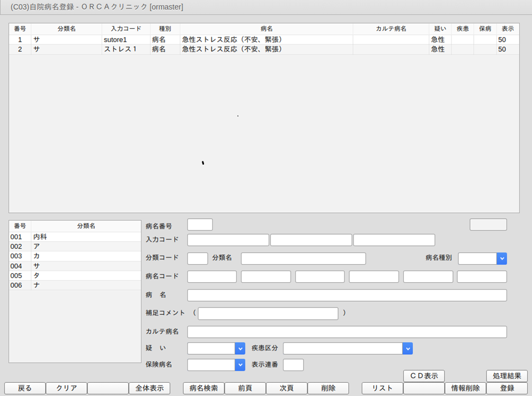The height and width of the screenshot is (396, 532).
Task: Expand the 保険病名 dropdown
Action: pyautogui.click(x=240, y=365)
